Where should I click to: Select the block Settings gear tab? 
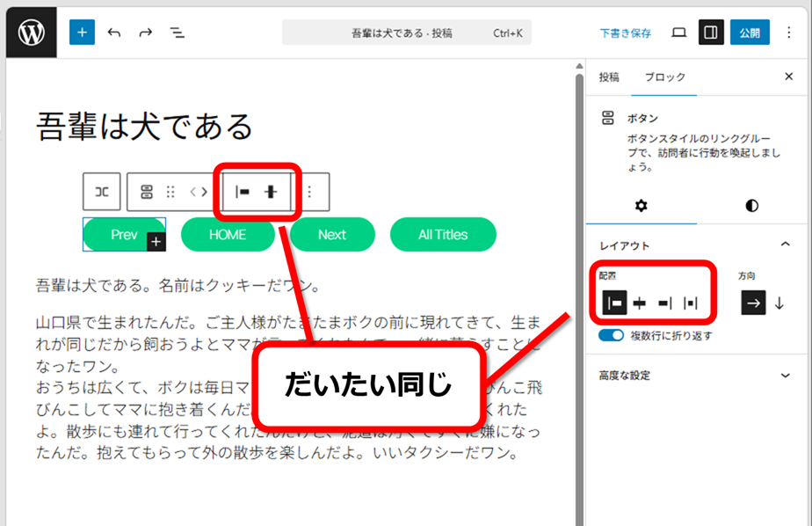click(641, 206)
